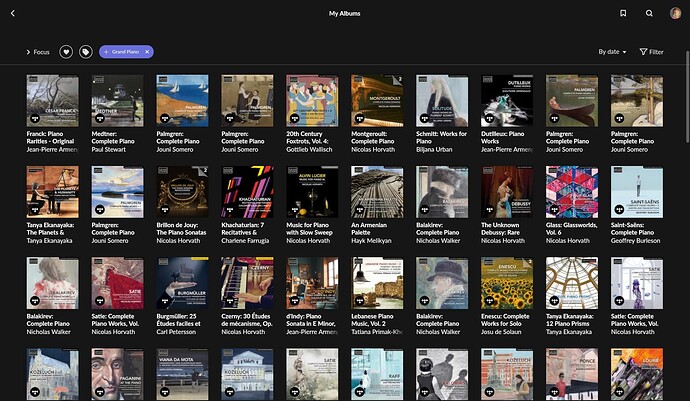The image size is (690, 401).
Task: Click title 'Glass: Glassworlds, Vol. 6'
Action: coord(571,228)
